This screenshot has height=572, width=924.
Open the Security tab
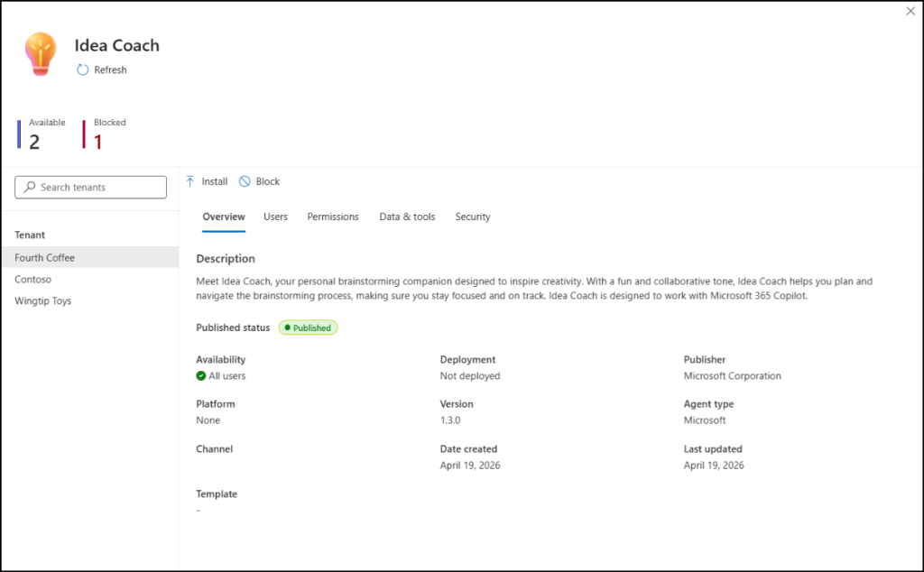pos(473,217)
